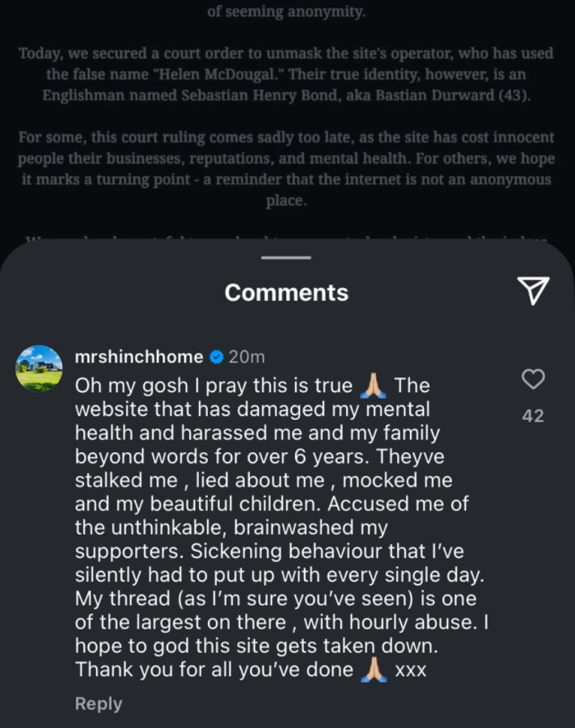This screenshot has width=575, height=728.
Task: Click the "Sickening behaviour" comment sentence
Action: coord(281,563)
